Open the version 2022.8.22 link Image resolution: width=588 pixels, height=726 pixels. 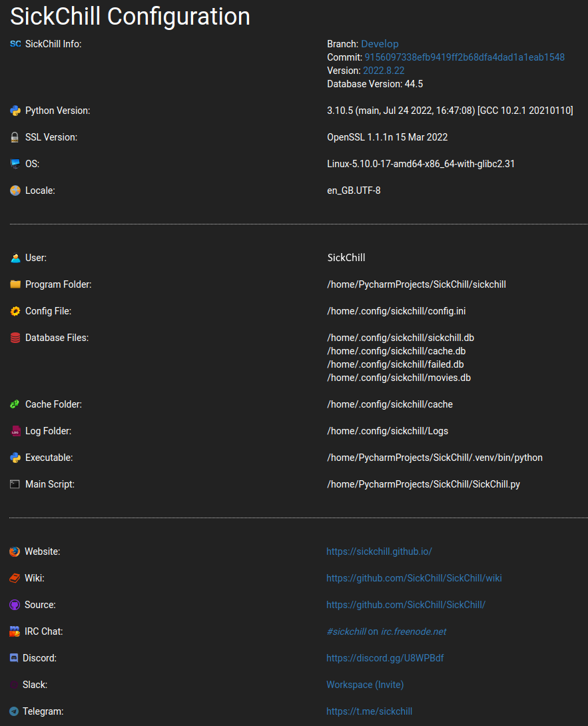[384, 71]
